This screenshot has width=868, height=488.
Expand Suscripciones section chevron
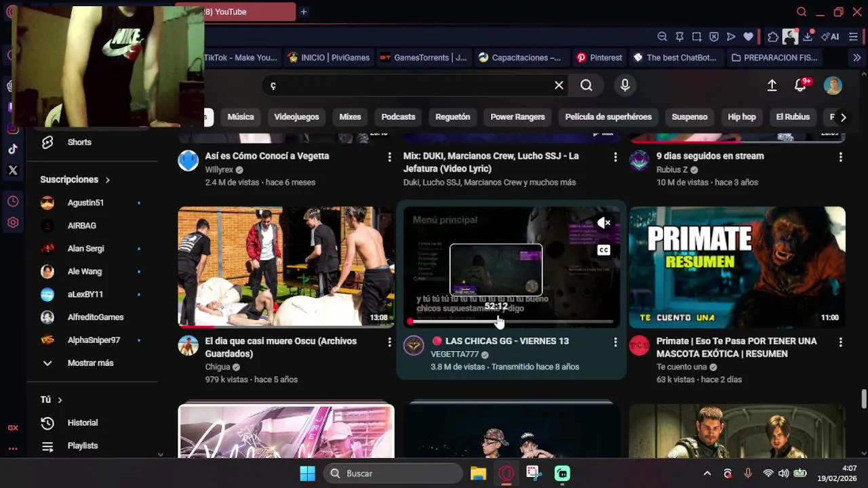point(107,180)
